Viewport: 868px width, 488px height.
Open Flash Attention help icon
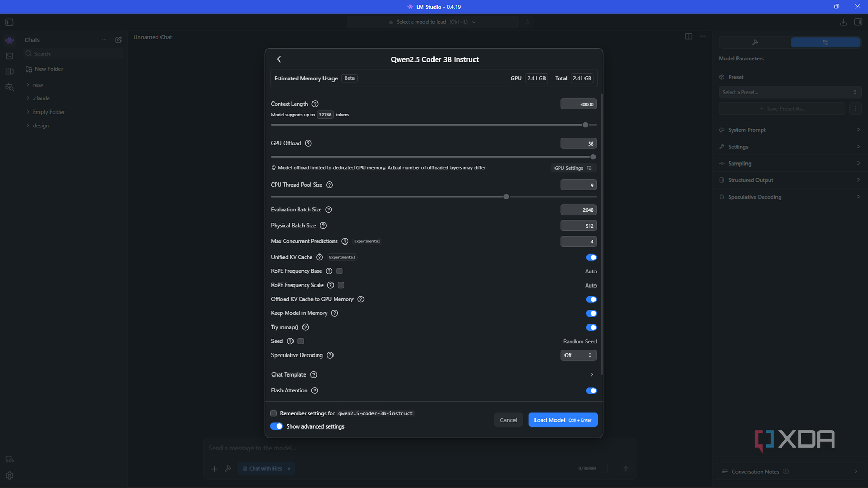pyautogui.click(x=315, y=391)
